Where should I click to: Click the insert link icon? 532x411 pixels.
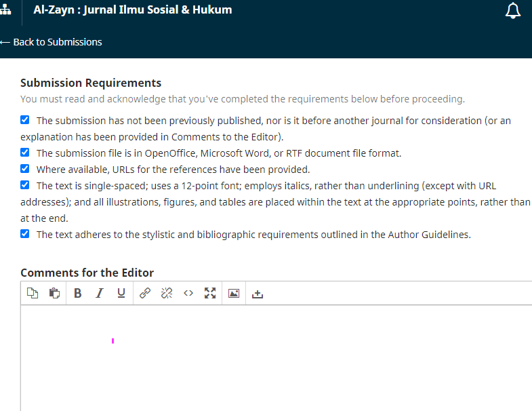[x=144, y=293]
